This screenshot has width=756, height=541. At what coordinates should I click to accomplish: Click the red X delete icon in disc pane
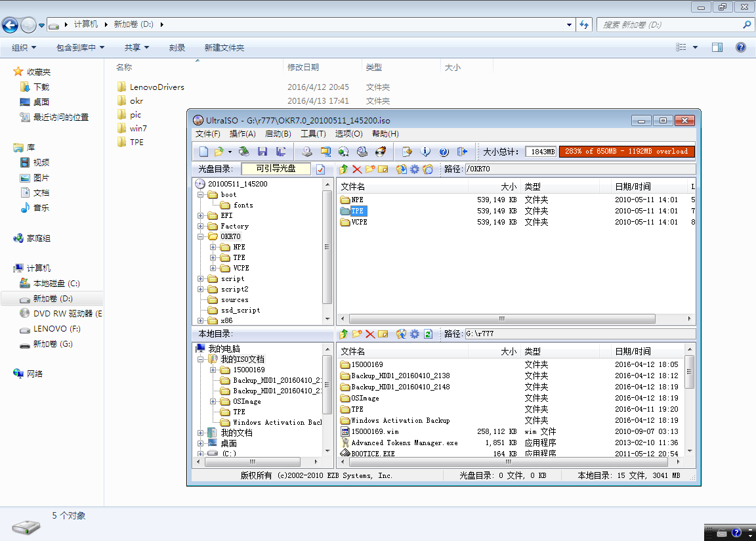coord(357,169)
